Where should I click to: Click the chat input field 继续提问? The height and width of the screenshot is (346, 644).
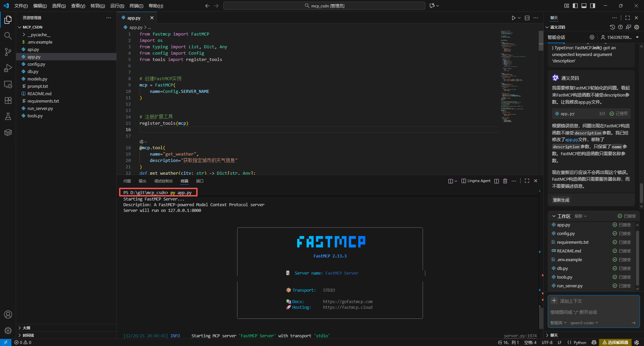(593, 312)
